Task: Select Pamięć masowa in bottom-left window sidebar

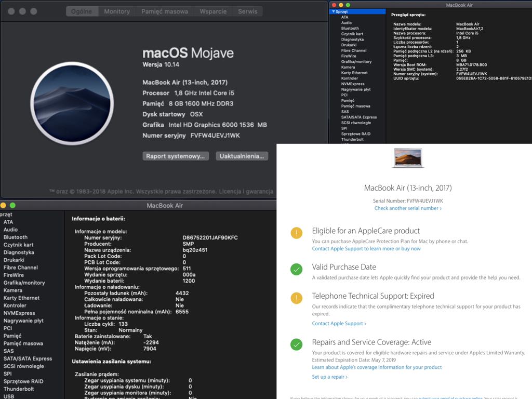Action: [23, 344]
